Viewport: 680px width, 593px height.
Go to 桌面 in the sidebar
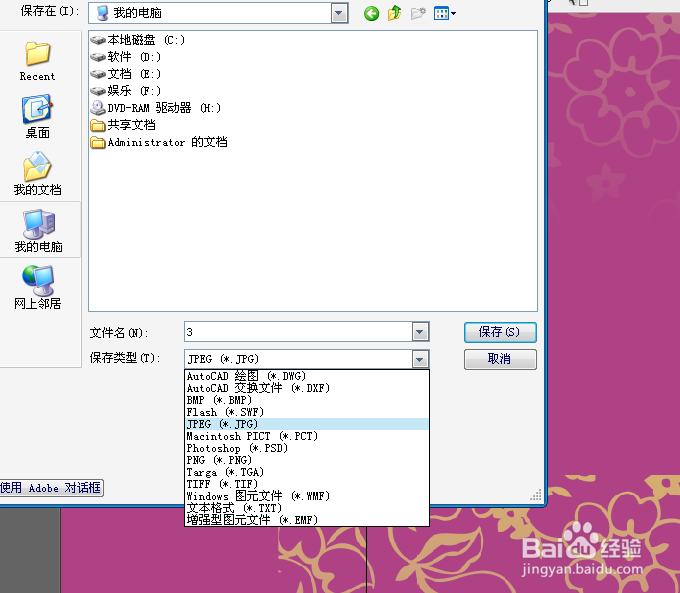[x=37, y=117]
